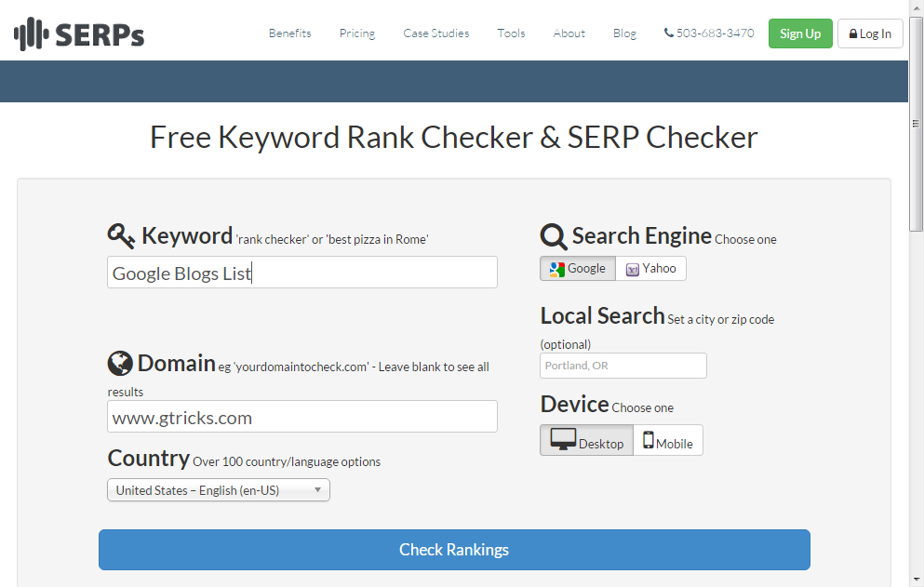Click the Keyword input field
This screenshot has width=924, height=587.
(302, 273)
